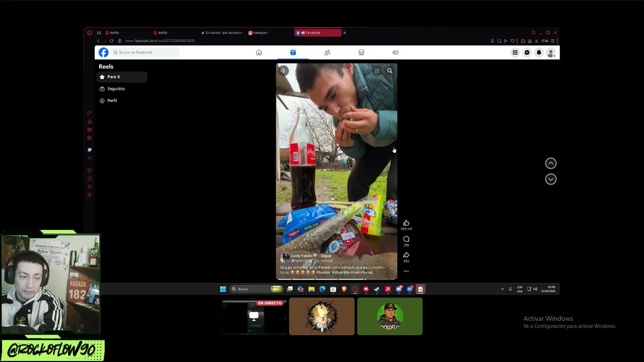Open the notifications bell

pyautogui.click(x=539, y=52)
